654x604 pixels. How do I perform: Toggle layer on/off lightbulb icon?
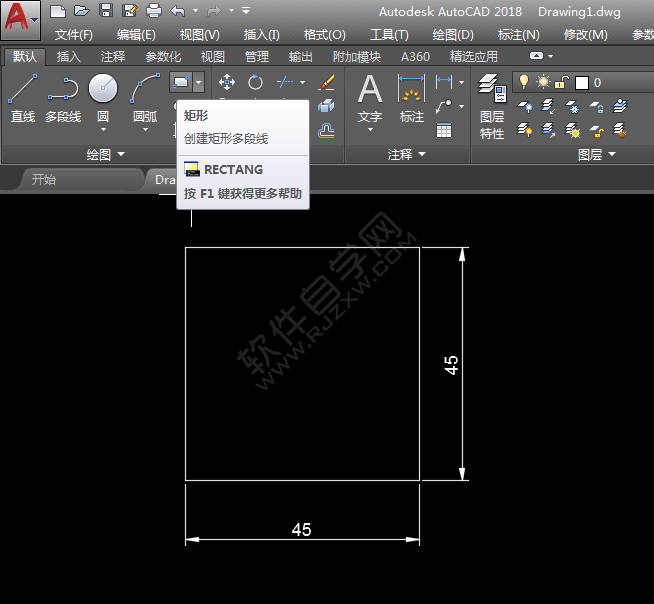[x=522, y=82]
